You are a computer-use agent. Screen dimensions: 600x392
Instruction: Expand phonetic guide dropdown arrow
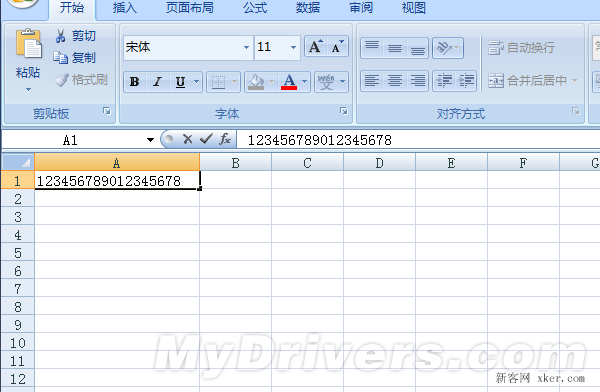point(342,82)
